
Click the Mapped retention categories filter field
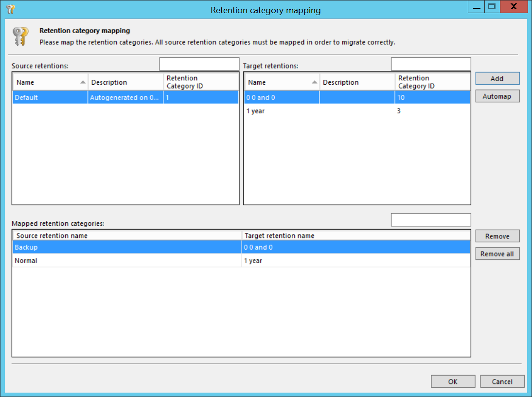[430, 220]
